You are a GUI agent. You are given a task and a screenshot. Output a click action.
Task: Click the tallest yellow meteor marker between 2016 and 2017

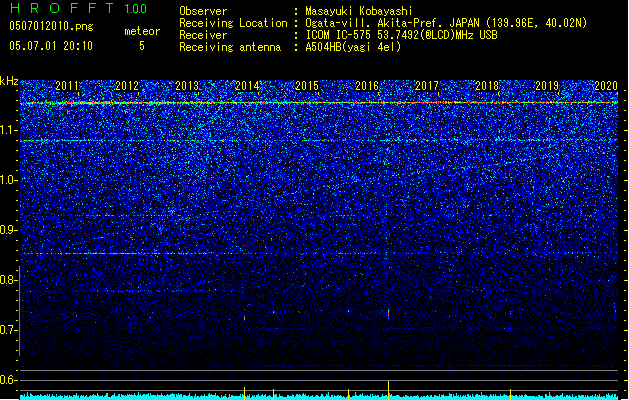click(388, 388)
